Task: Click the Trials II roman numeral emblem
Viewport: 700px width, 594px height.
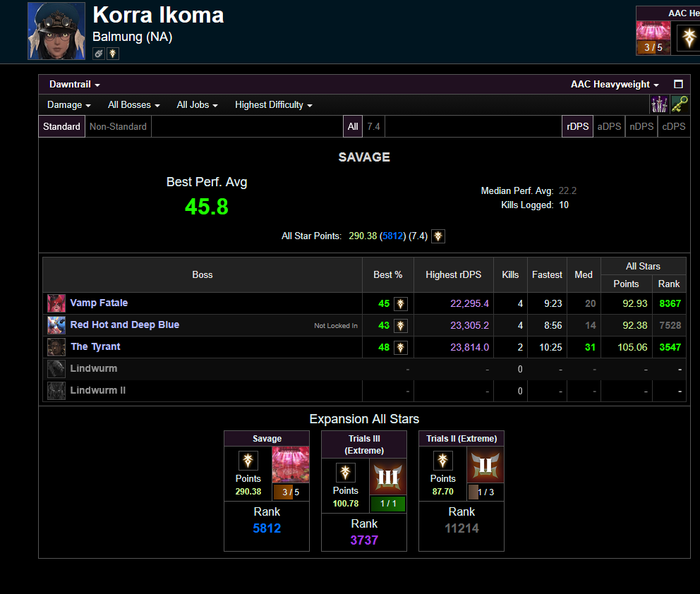Action: 485,465
